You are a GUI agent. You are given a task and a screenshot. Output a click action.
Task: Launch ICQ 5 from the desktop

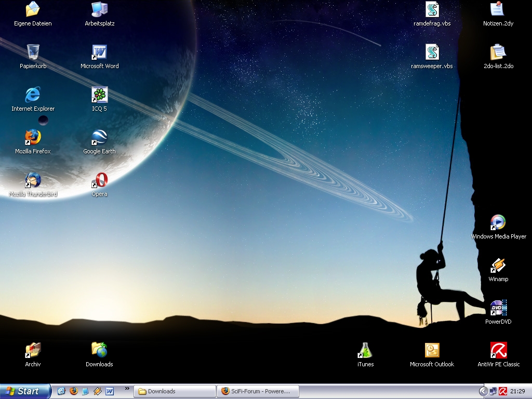click(99, 95)
